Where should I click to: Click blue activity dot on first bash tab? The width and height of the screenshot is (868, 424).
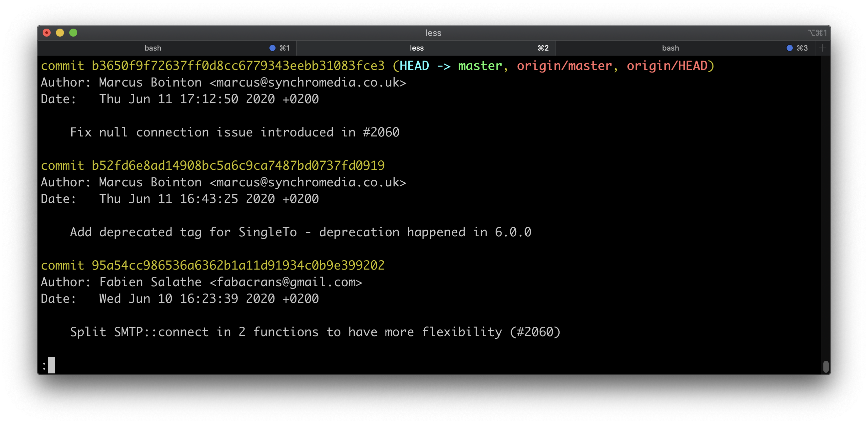click(272, 48)
